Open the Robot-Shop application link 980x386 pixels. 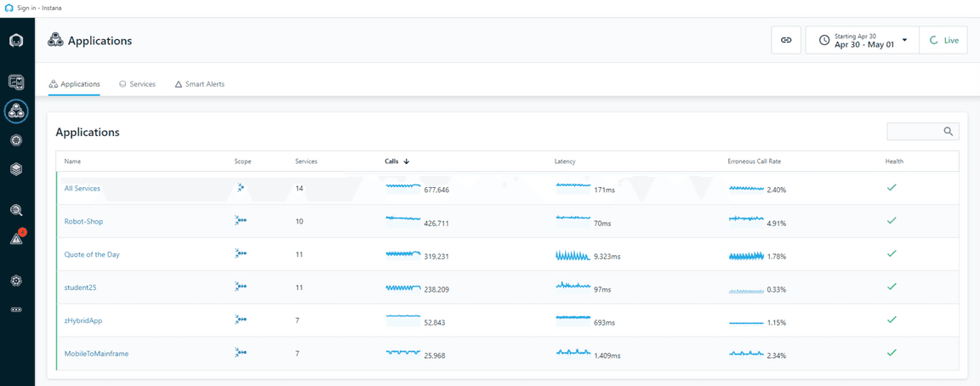[83, 221]
